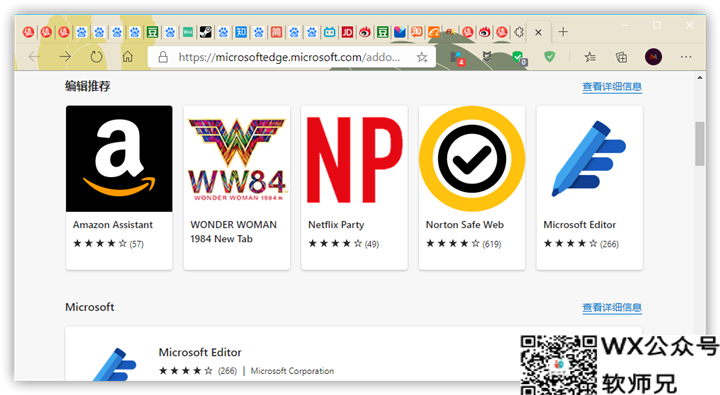Open the Norton Safe Web checkmark logo
Image resolution: width=720 pixels, height=395 pixels.
(472, 158)
